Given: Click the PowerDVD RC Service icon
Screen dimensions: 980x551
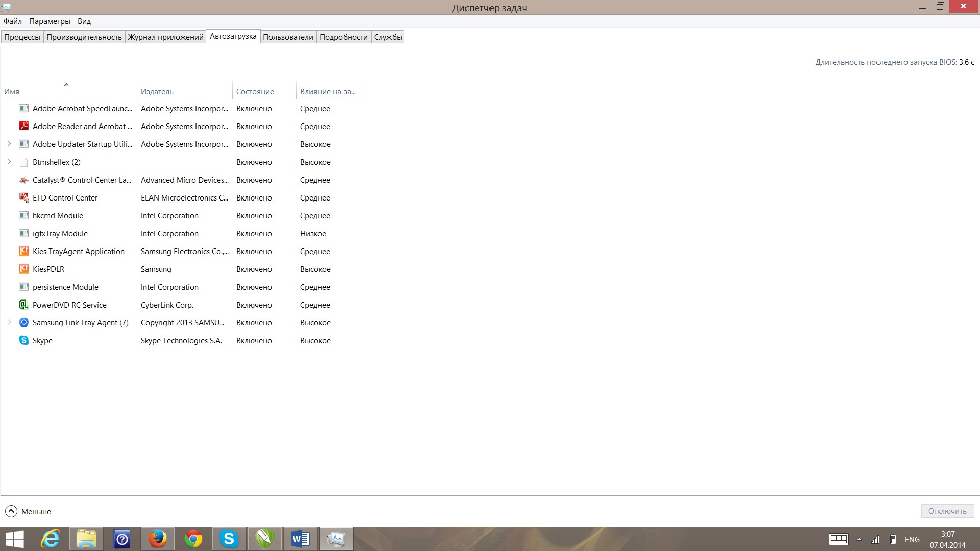Looking at the screenshot, I should click(x=23, y=305).
